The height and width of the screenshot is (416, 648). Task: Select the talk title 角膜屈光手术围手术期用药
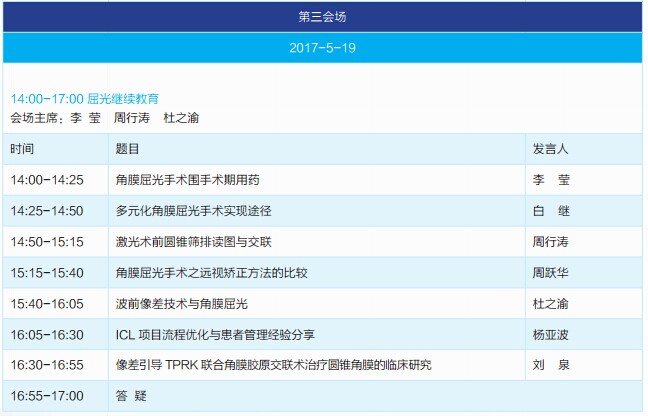tap(187, 180)
